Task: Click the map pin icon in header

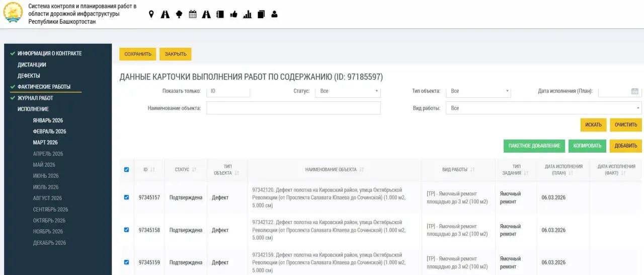Action: click(x=151, y=15)
